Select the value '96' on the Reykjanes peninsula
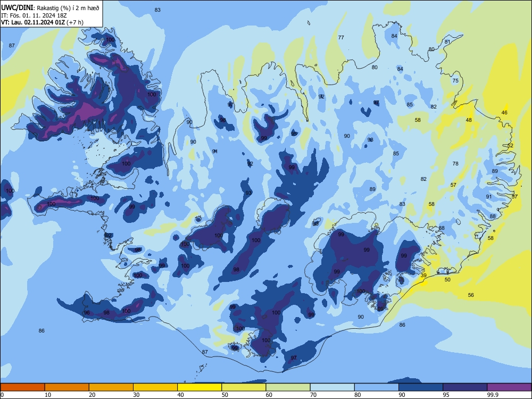The height and width of the screenshot is (399, 532). tap(87, 313)
